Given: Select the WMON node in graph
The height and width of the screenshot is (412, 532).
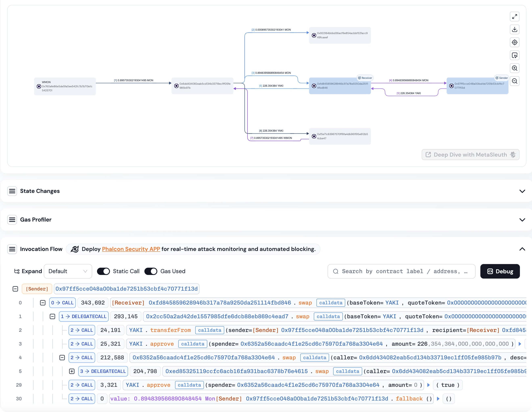Looking at the screenshot, I should pyautogui.click(x=65, y=86).
